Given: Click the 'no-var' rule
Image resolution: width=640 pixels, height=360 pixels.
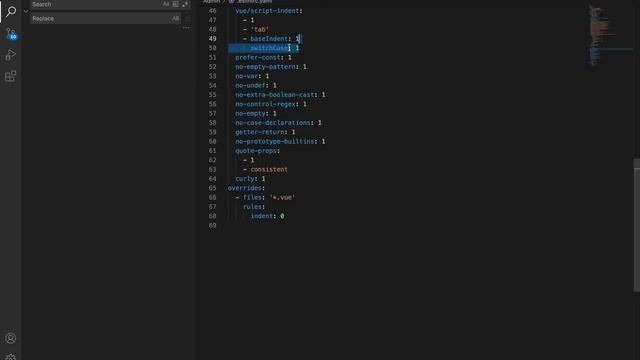Looking at the screenshot, I should [247, 76].
